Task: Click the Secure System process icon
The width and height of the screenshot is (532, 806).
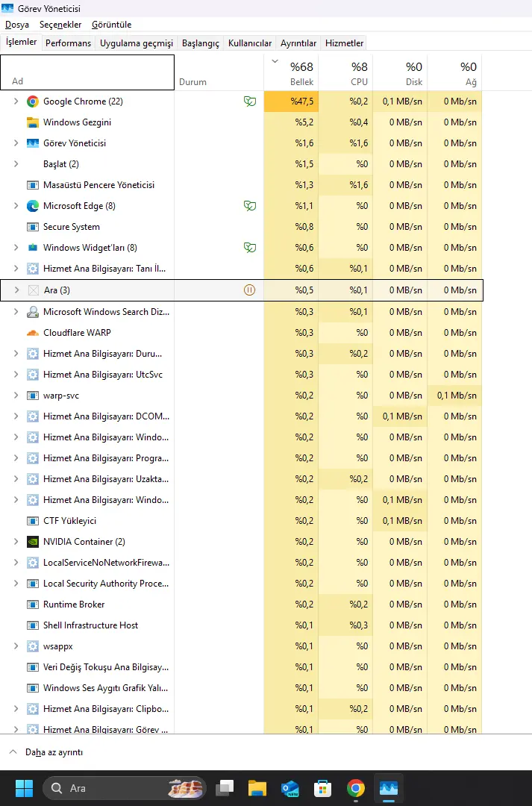Action: click(32, 227)
